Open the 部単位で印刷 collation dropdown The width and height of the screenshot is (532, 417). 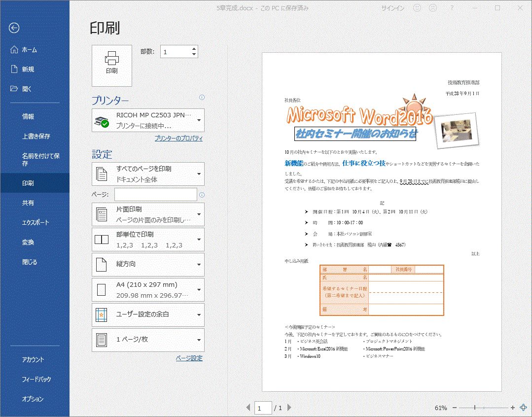148,240
